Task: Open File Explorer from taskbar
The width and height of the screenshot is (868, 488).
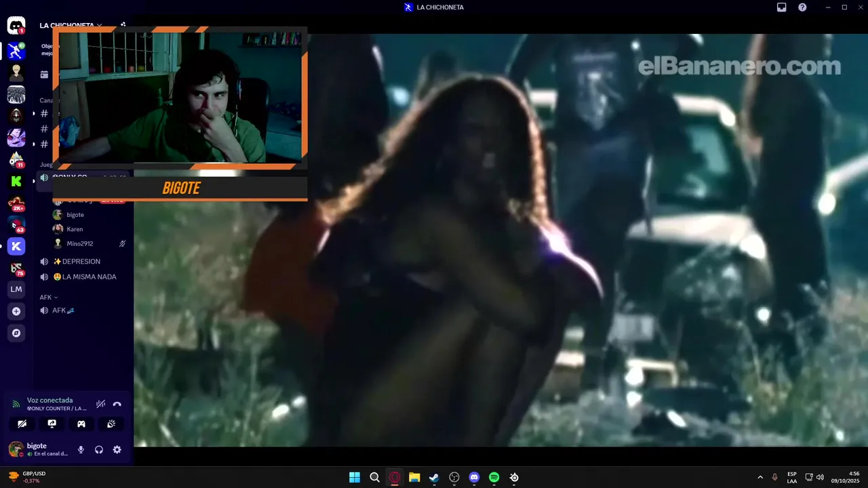Action: pyautogui.click(x=414, y=477)
